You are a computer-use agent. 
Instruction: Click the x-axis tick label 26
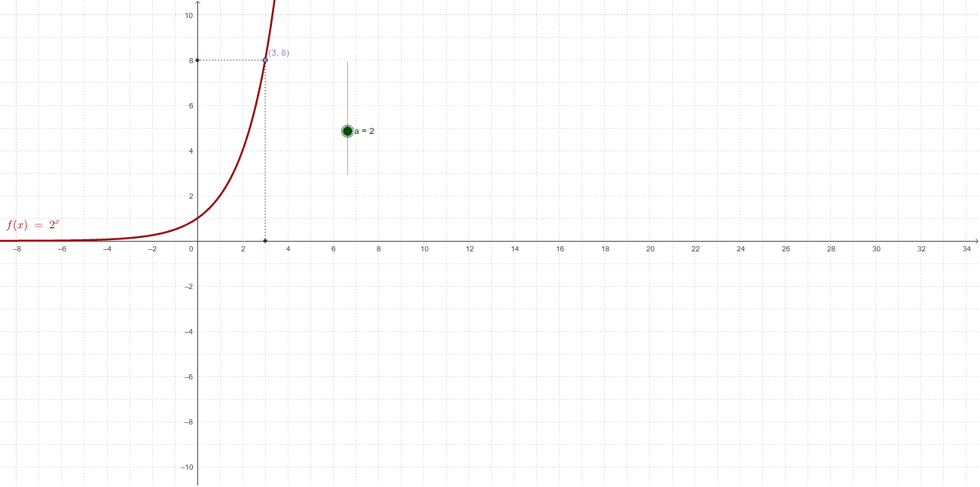tap(786, 248)
